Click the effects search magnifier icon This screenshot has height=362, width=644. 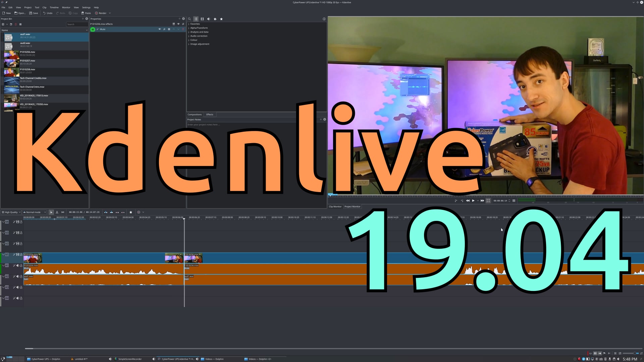pyautogui.click(x=190, y=19)
